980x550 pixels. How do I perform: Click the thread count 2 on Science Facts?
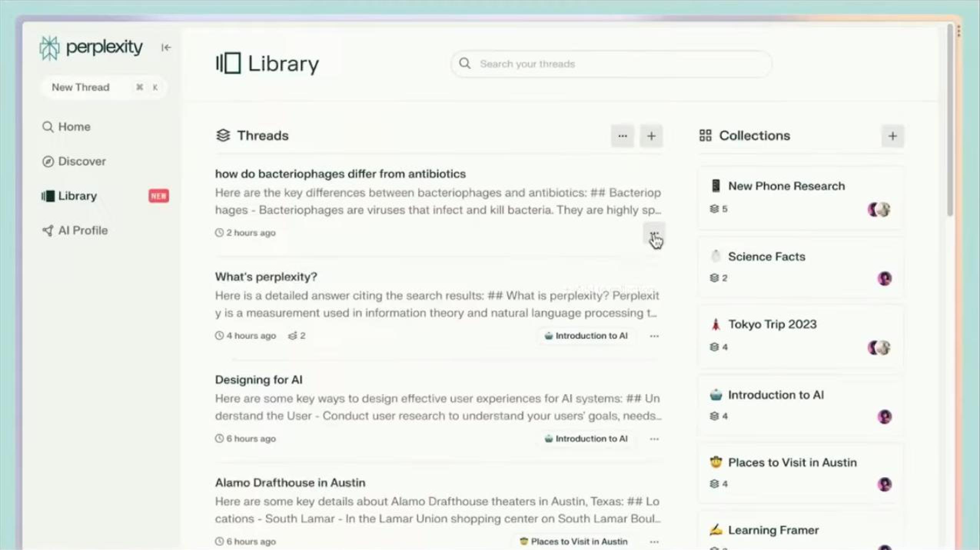click(x=718, y=278)
